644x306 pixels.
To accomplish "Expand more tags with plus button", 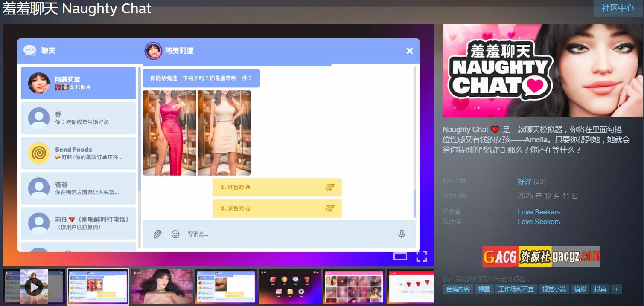I will pyautogui.click(x=616, y=289).
